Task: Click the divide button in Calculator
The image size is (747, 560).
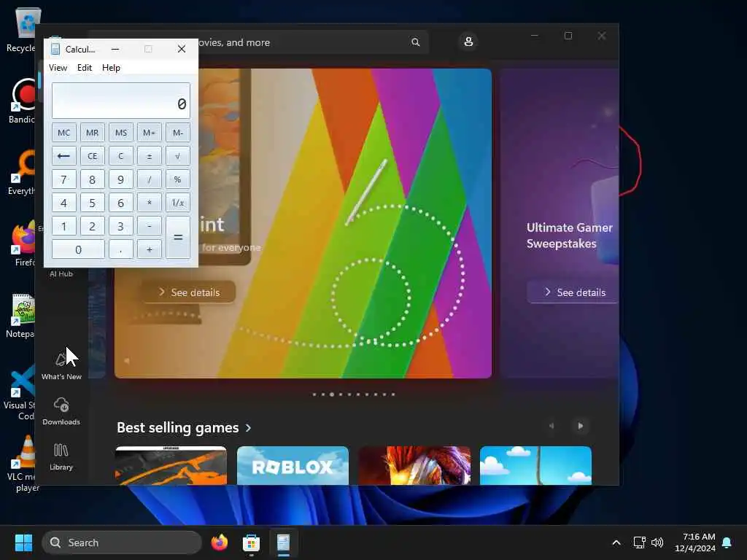Action: click(149, 179)
